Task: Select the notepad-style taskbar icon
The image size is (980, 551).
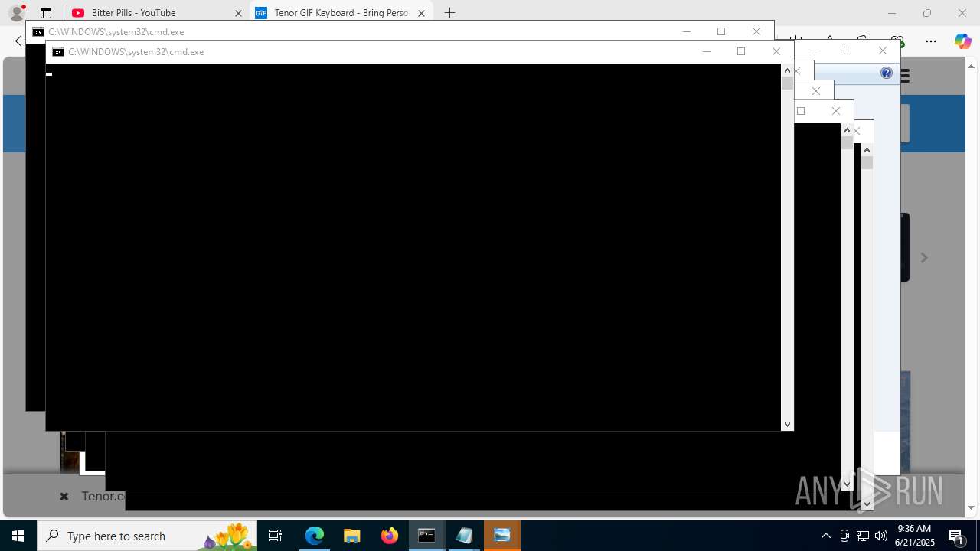Action: tap(465, 536)
